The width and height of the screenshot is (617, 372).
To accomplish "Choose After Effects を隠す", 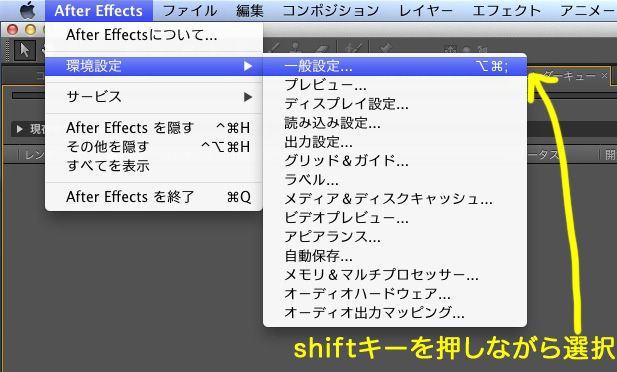I will click(x=154, y=128).
